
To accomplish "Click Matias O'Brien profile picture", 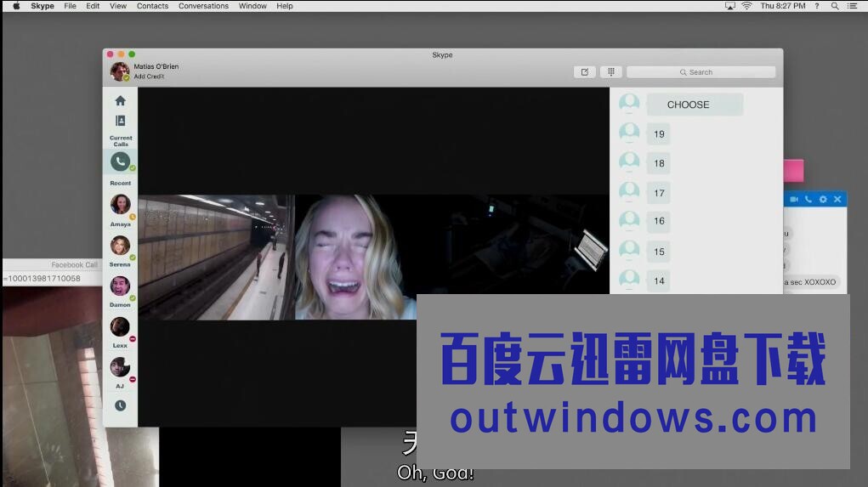I will coord(120,71).
